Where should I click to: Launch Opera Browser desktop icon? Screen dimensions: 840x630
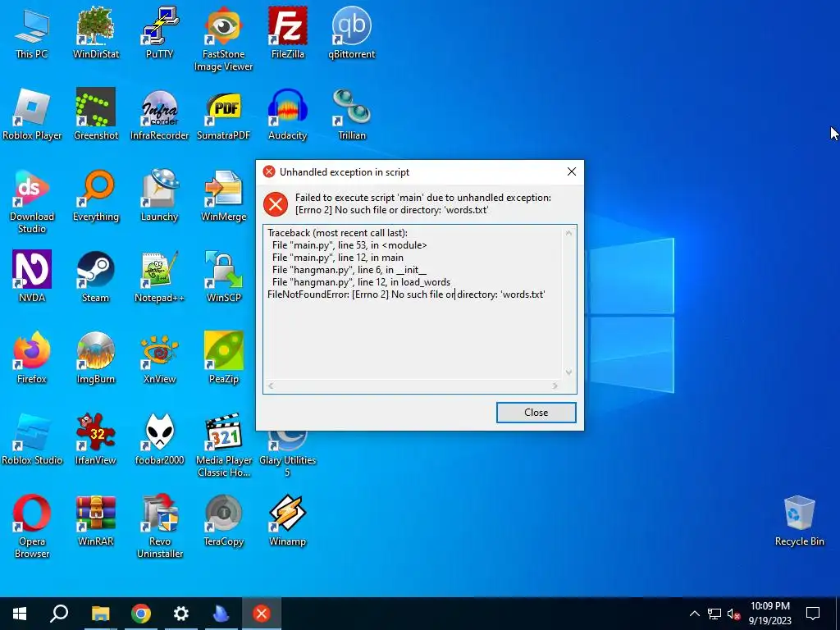pos(32,527)
